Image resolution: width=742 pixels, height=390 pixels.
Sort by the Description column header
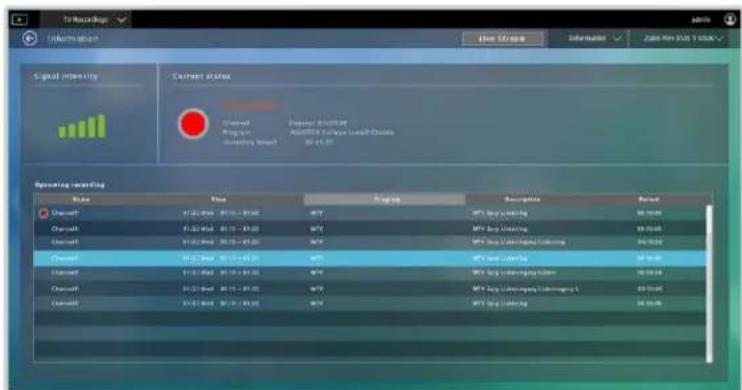point(522,199)
